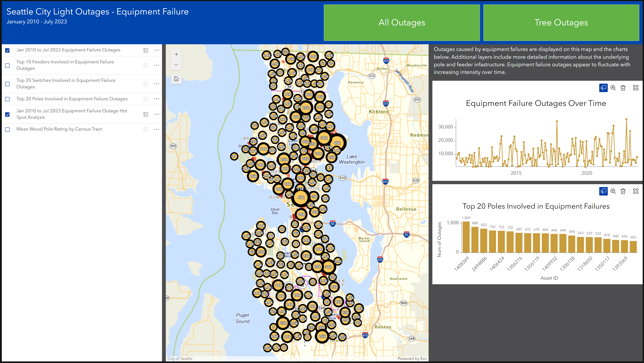Screen dimensions: 644x363
Task: Open options menu for Top 20 Poles layer
Action: 157,99
